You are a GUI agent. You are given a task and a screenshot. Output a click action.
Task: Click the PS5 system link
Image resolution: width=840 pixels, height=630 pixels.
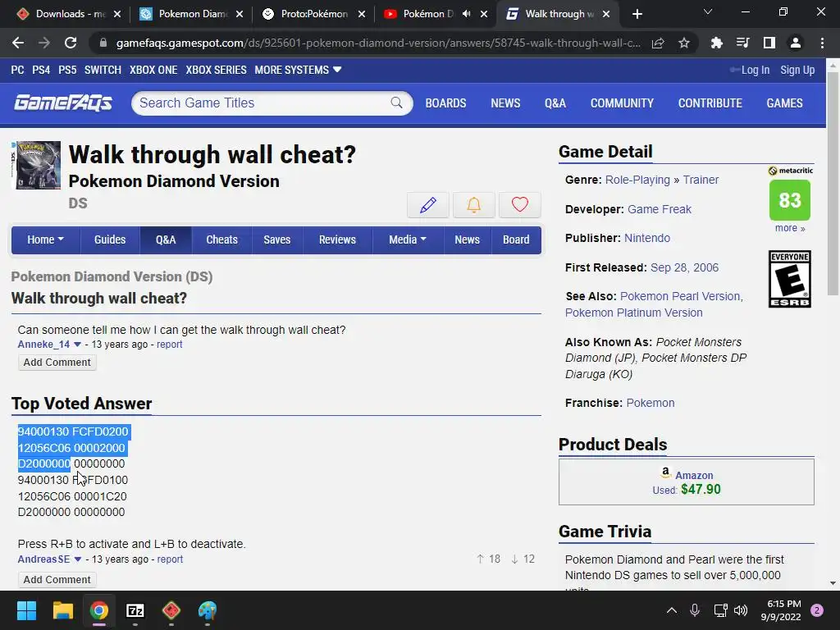click(67, 70)
